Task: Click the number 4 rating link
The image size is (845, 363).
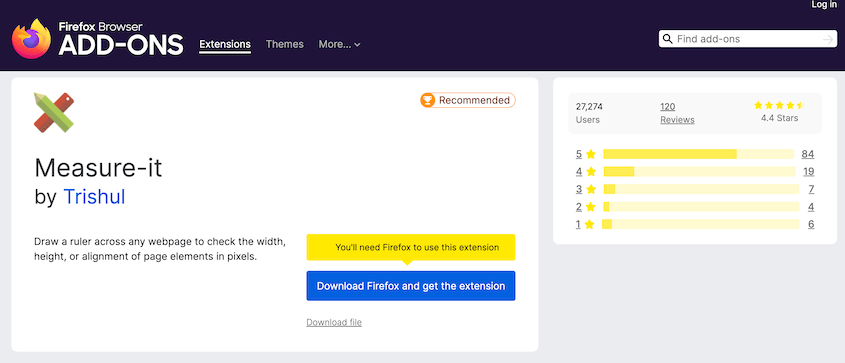Action: tap(579, 172)
